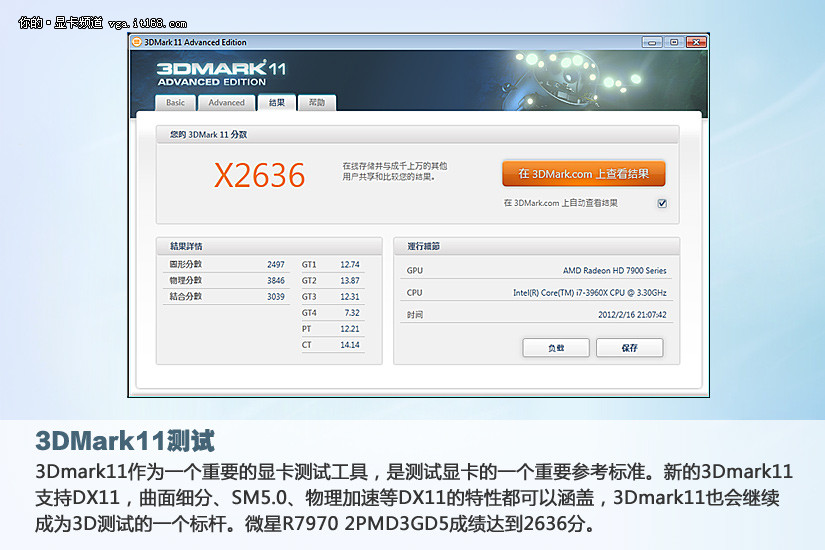Select the 图形分数 2497 row
The height and width of the screenshot is (550, 825).
pyautogui.click(x=227, y=264)
